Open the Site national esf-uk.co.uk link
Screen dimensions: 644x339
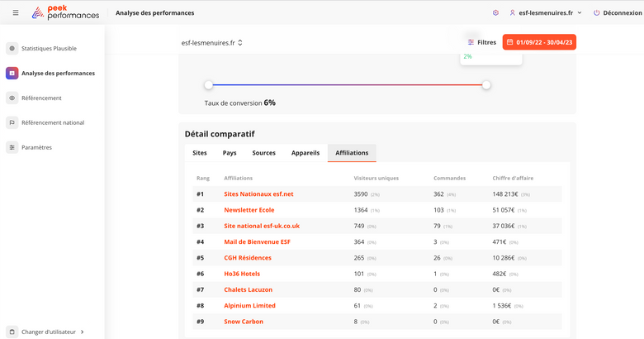point(262,226)
